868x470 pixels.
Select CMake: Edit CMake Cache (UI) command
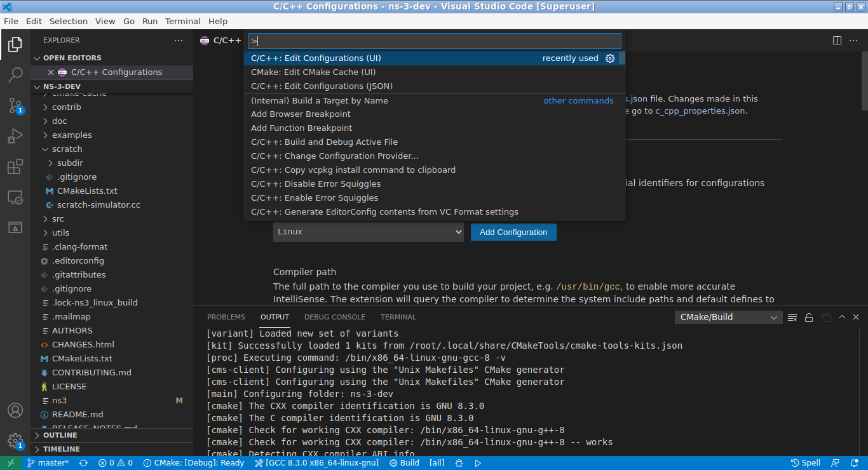click(435, 72)
